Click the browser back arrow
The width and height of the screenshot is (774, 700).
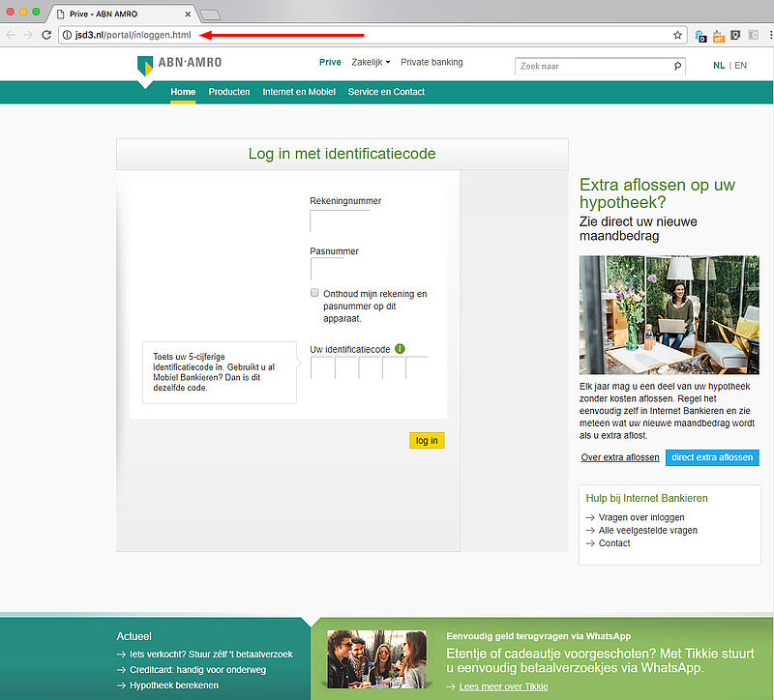coord(11,35)
